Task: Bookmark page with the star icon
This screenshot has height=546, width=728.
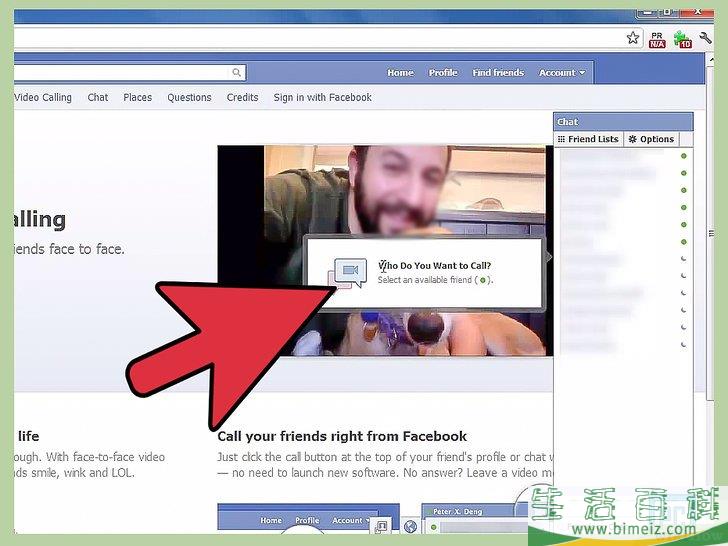Action: (632, 38)
